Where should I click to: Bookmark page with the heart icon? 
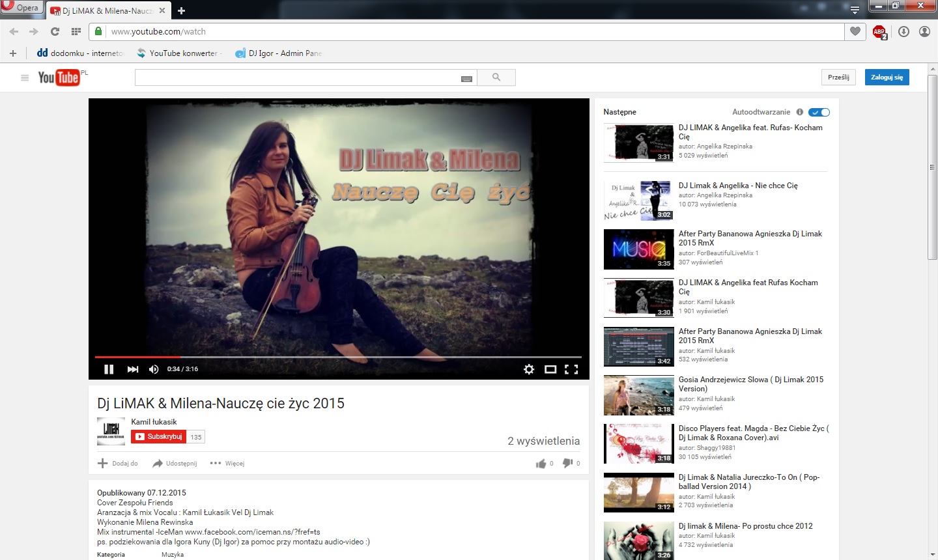(855, 31)
